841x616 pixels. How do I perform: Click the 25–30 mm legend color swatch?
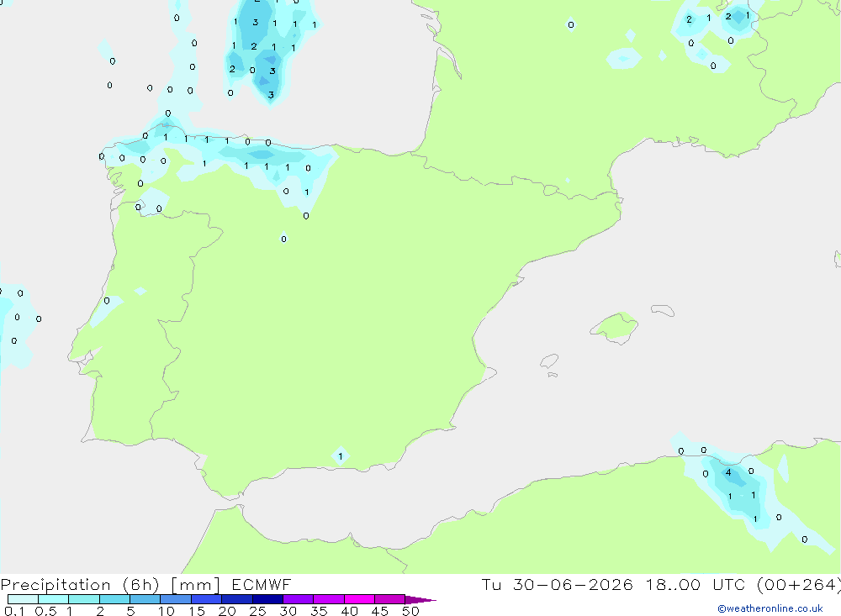[x=267, y=599]
